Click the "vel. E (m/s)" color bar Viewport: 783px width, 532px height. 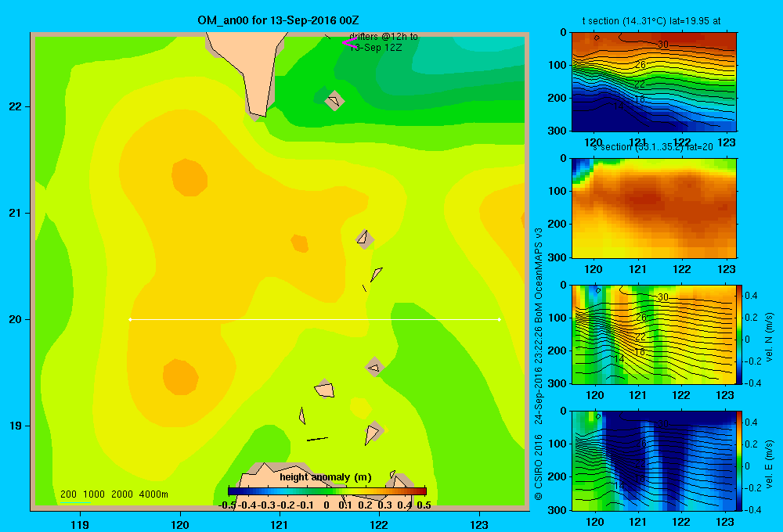coord(740,460)
